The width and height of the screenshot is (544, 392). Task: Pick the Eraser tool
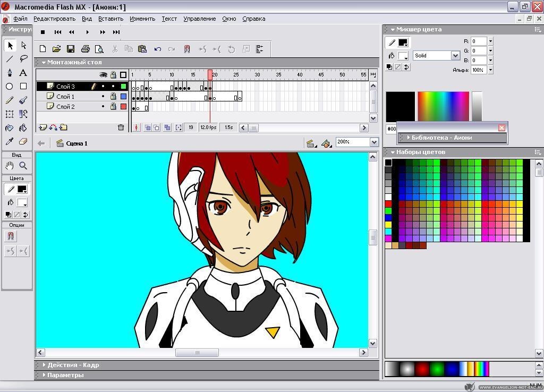tap(23, 142)
